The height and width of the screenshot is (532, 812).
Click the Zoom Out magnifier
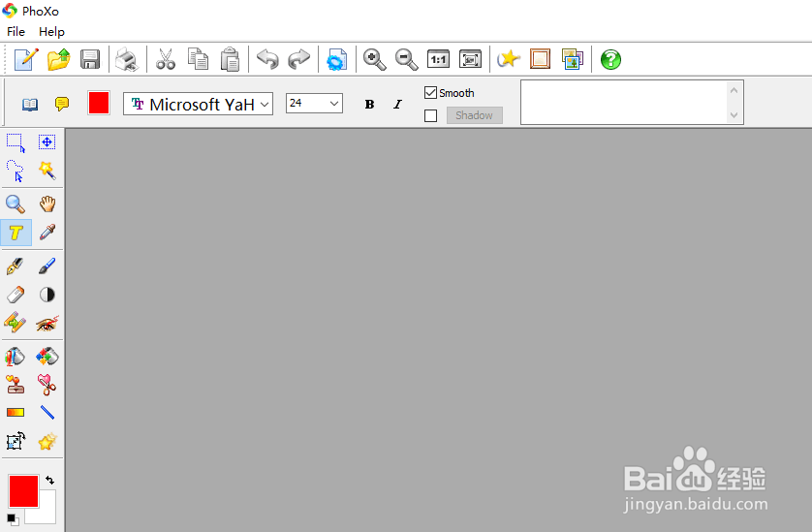(x=407, y=59)
